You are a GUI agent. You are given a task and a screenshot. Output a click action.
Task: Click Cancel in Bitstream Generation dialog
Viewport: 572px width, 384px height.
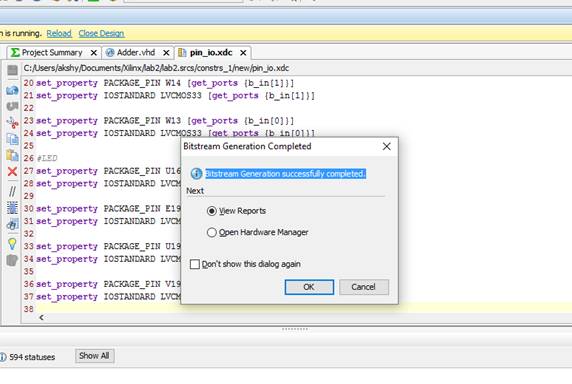pyautogui.click(x=364, y=287)
